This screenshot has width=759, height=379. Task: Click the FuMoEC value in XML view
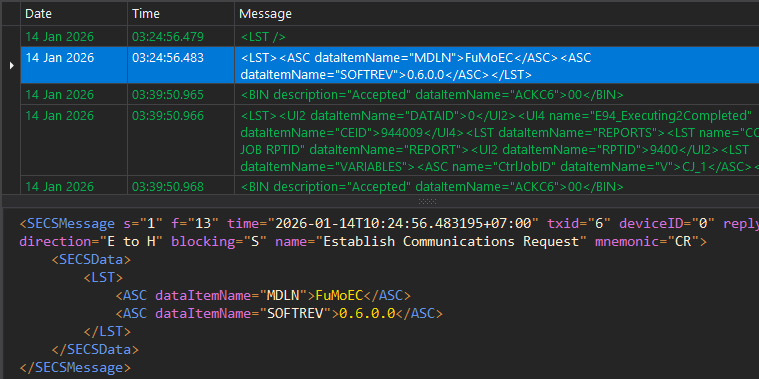pyautogui.click(x=339, y=295)
